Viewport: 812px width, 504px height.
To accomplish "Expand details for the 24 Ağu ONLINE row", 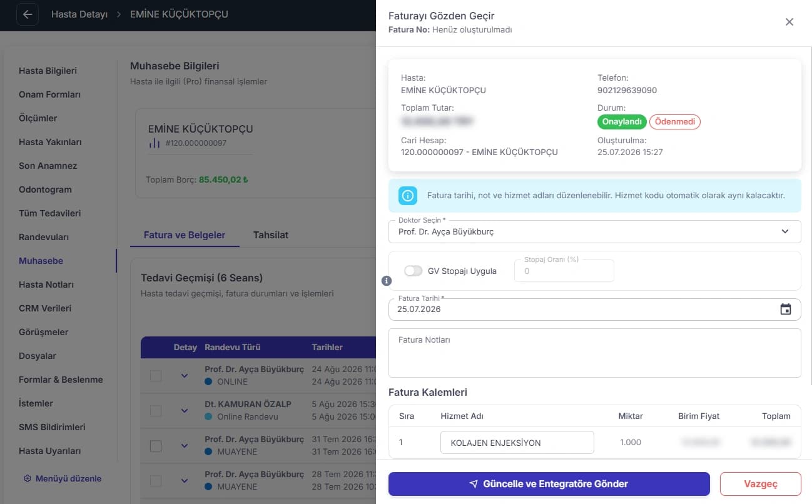I will (x=185, y=376).
